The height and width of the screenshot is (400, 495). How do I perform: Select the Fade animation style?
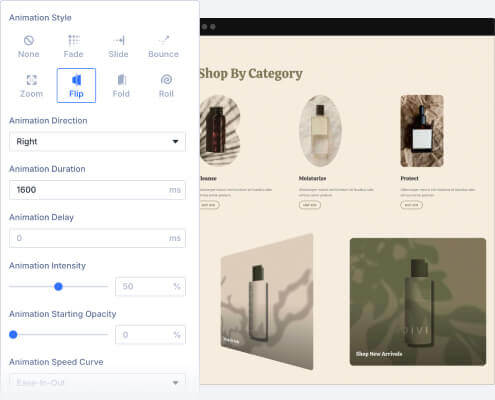point(74,46)
